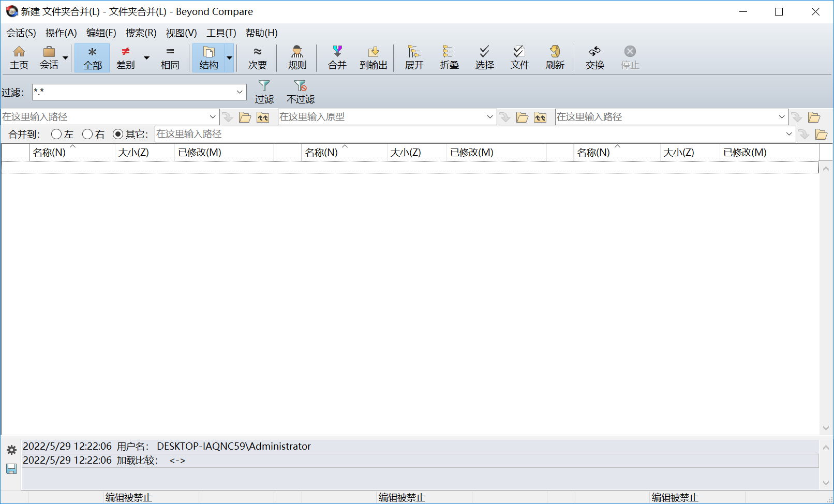Open log settings gear icon

point(11,450)
